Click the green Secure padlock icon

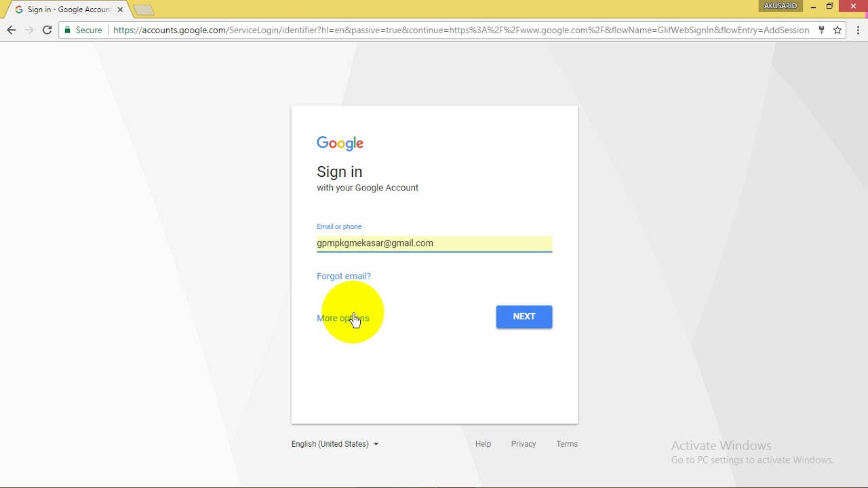(x=67, y=30)
